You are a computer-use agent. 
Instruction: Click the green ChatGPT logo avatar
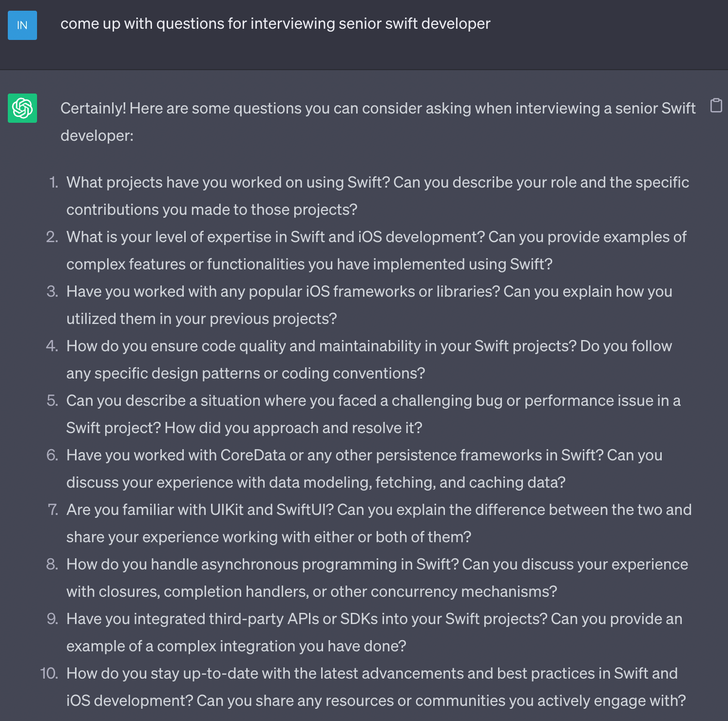point(22,108)
